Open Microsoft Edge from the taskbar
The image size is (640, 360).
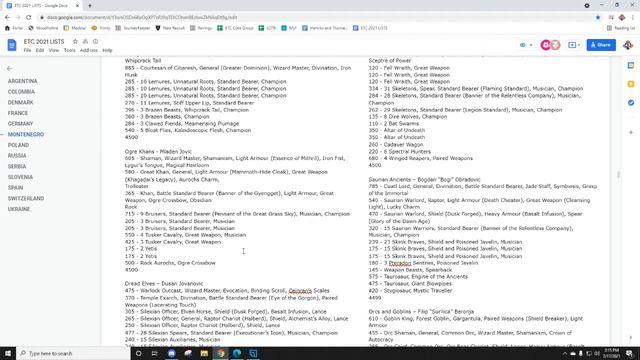click(x=237, y=353)
